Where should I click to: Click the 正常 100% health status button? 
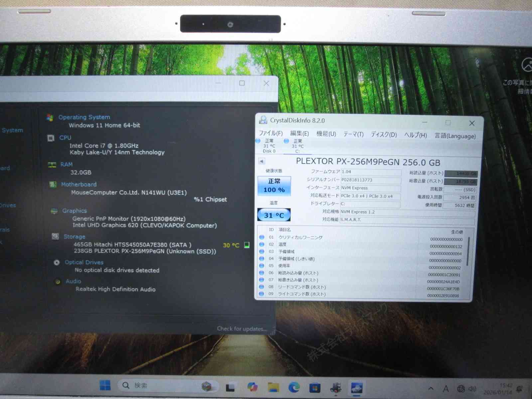[274, 186]
